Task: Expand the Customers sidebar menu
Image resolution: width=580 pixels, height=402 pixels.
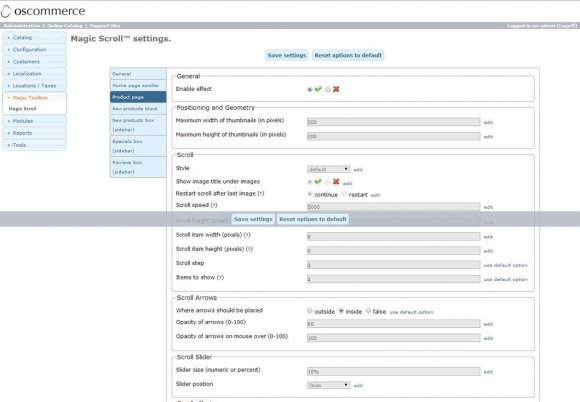Action: click(34, 62)
